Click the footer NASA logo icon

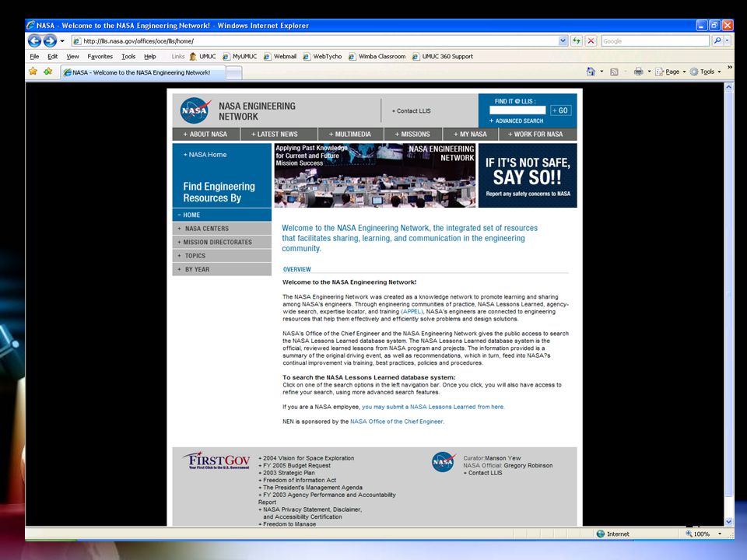click(x=443, y=462)
